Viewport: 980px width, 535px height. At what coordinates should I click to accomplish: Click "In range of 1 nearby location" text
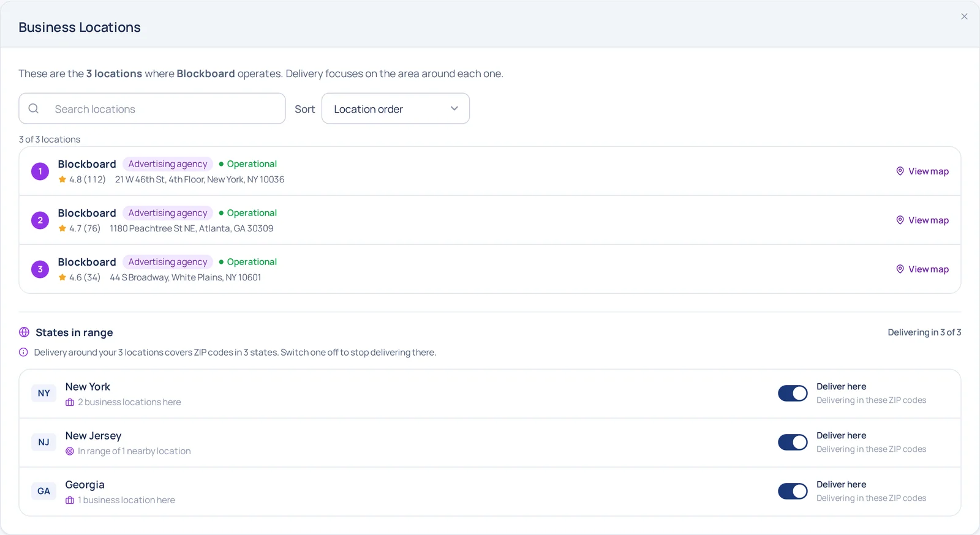coord(135,451)
